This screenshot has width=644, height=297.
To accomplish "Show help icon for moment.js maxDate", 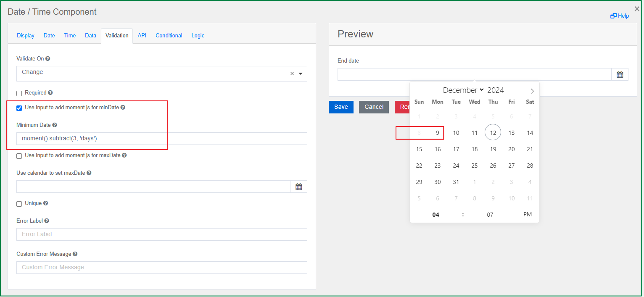I will point(124,155).
